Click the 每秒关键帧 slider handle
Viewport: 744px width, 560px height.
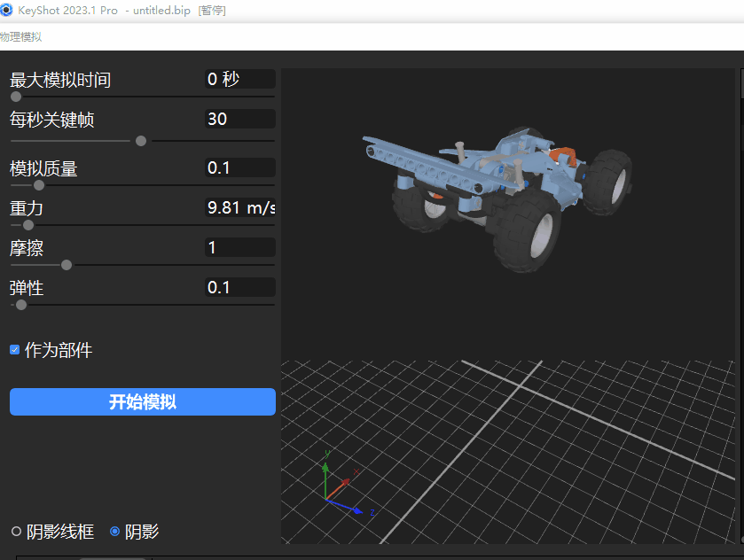tap(141, 141)
